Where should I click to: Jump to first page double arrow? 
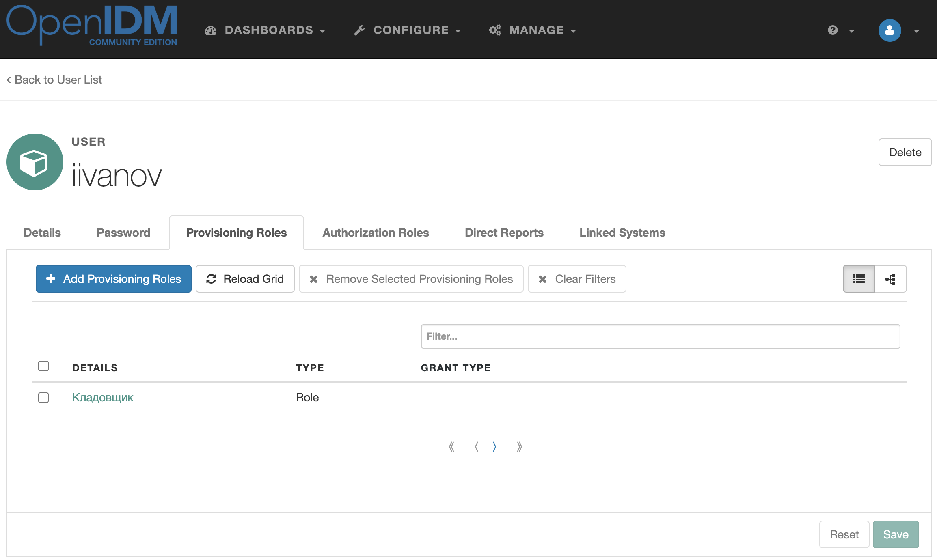click(451, 447)
